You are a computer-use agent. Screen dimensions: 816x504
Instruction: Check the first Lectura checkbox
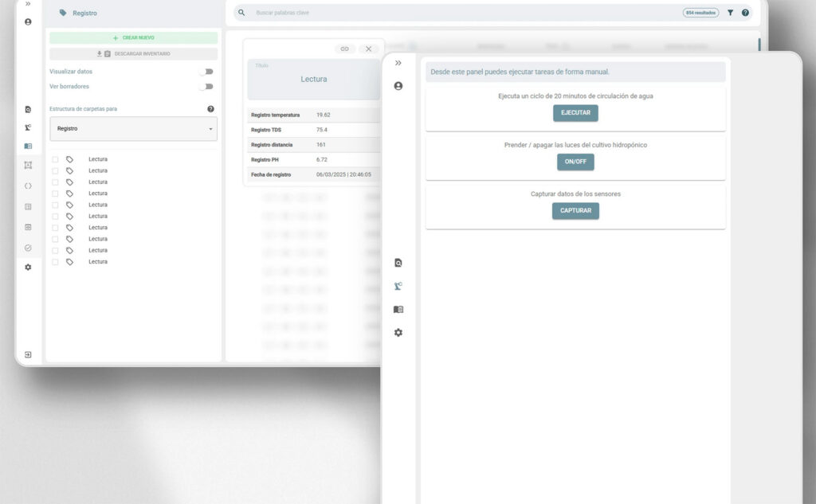tap(55, 160)
